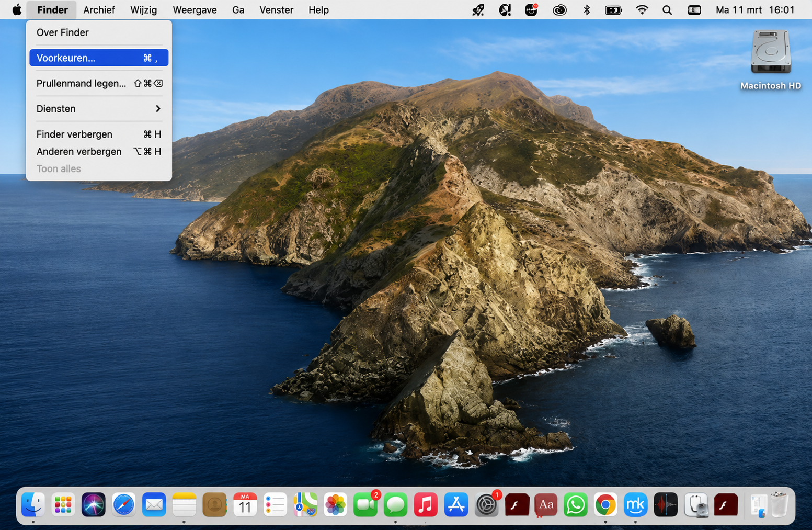
Task: Open the Bluetooth status menu
Action: click(587, 10)
